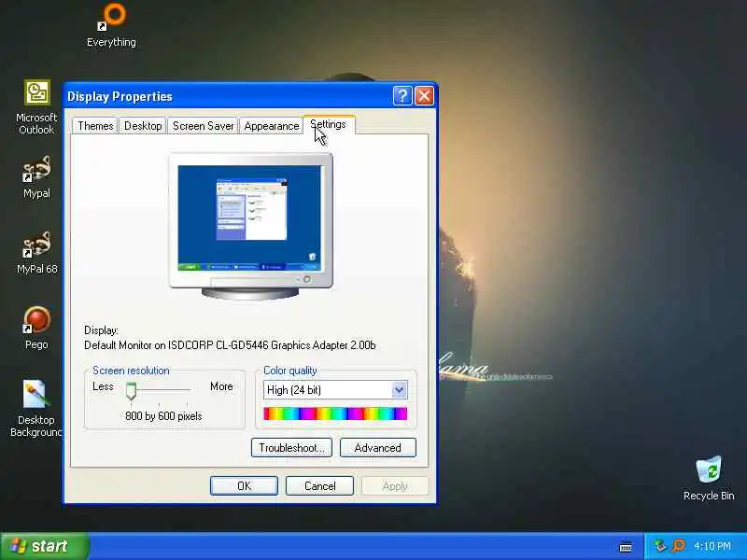The height and width of the screenshot is (560, 747).
Task: Click the Screen resolution slider thumb
Action: [x=131, y=391]
